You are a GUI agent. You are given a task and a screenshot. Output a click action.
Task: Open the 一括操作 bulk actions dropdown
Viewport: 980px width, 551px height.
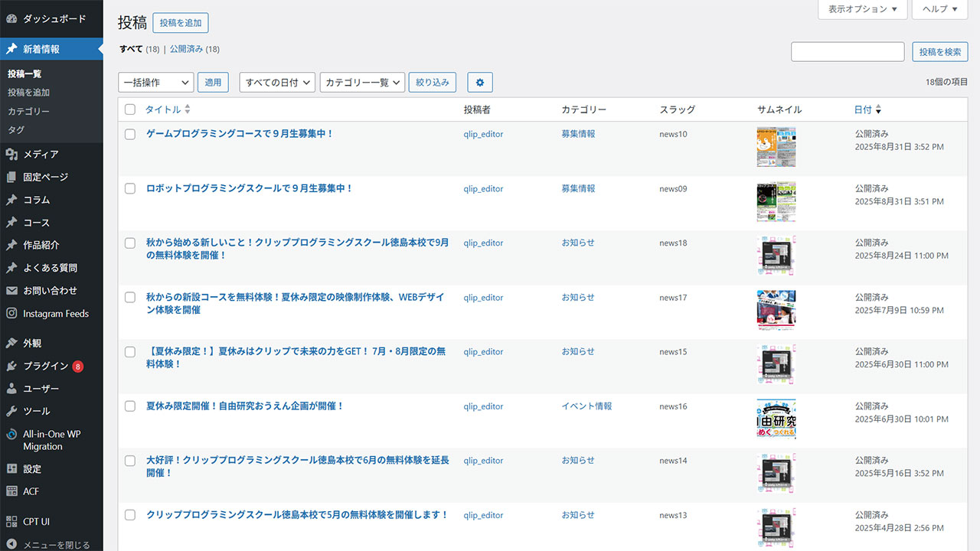point(155,83)
